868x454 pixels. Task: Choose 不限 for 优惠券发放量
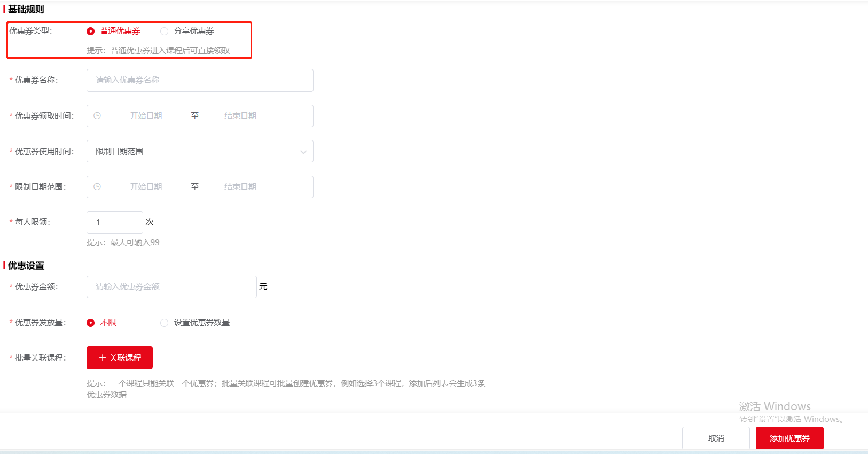[91, 323]
